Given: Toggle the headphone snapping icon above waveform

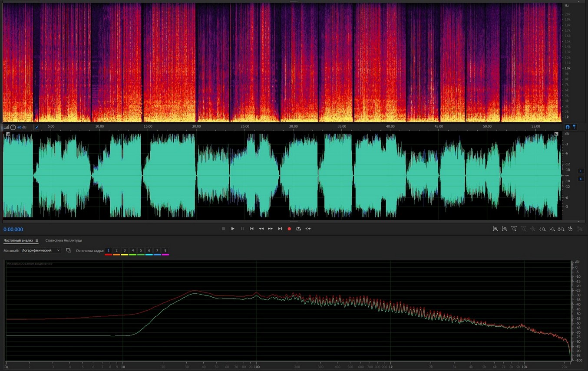Looking at the screenshot, I should (x=567, y=127).
